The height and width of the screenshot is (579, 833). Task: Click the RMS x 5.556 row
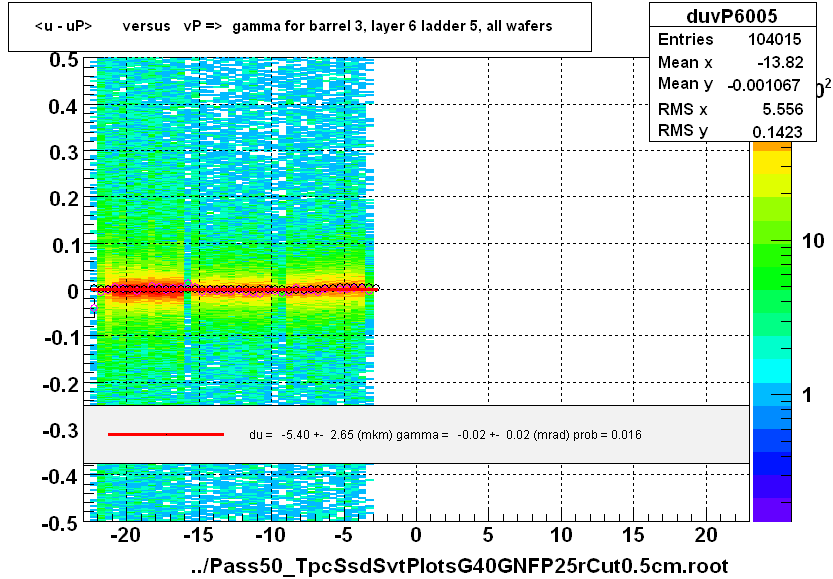pos(732,109)
